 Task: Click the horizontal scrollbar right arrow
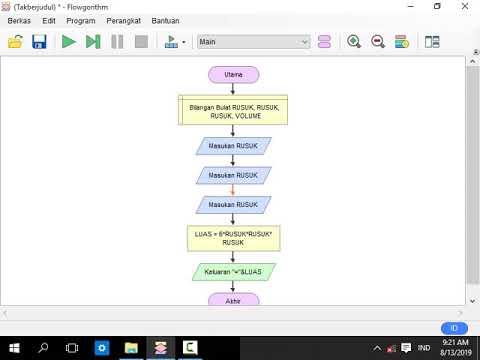tap(460, 313)
